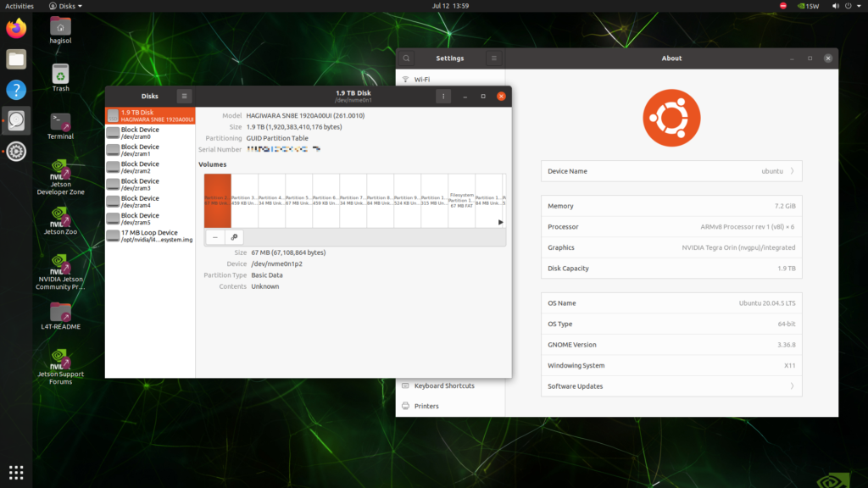Open the Disks app menu in top bar
The height and width of the screenshot is (488, 868).
[x=65, y=6]
